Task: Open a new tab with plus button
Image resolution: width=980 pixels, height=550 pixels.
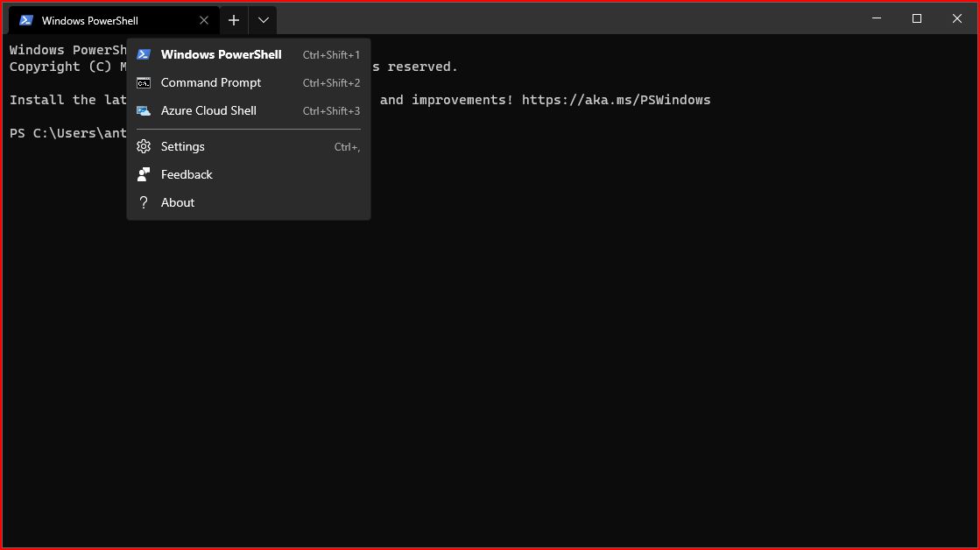Action: tap(234, 21)
